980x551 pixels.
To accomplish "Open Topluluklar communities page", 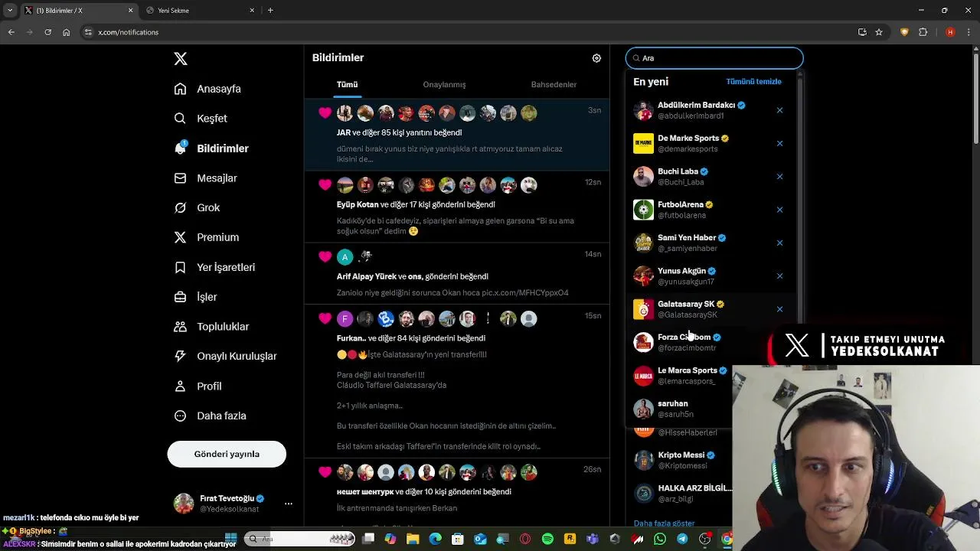I will [212, 327].
